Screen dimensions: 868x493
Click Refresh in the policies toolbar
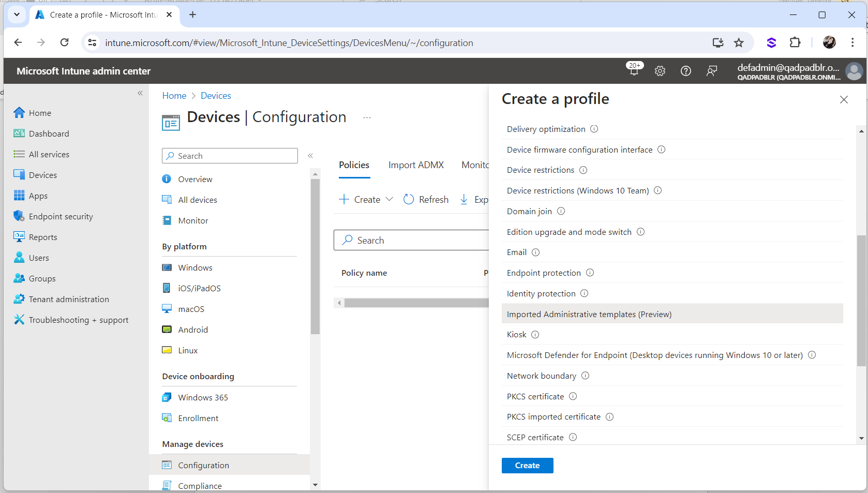[426, 199]
